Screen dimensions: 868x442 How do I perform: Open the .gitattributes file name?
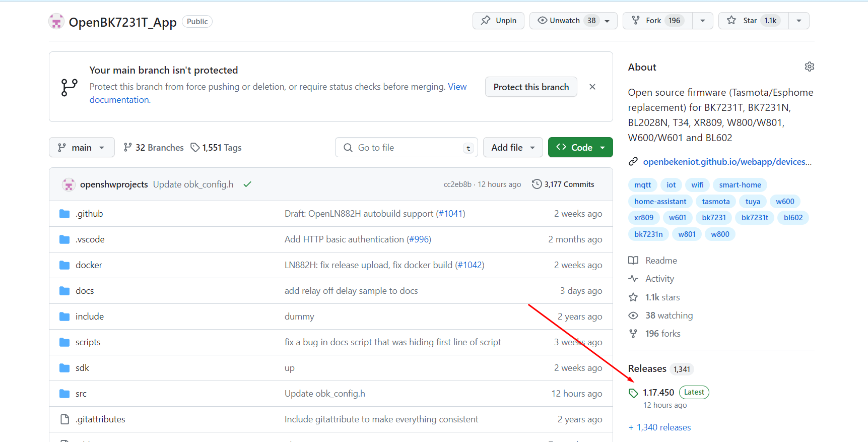[100, 419]
